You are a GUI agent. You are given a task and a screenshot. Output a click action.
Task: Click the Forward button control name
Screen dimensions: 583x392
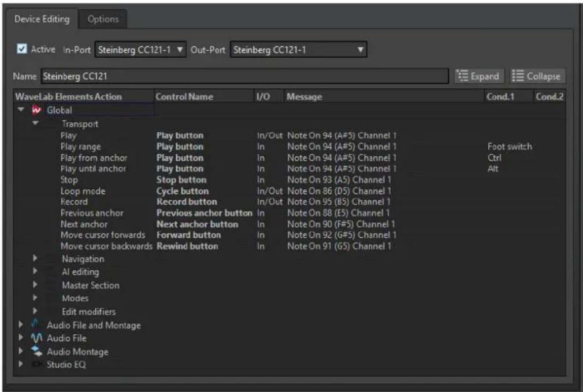(x=188, y=235)
